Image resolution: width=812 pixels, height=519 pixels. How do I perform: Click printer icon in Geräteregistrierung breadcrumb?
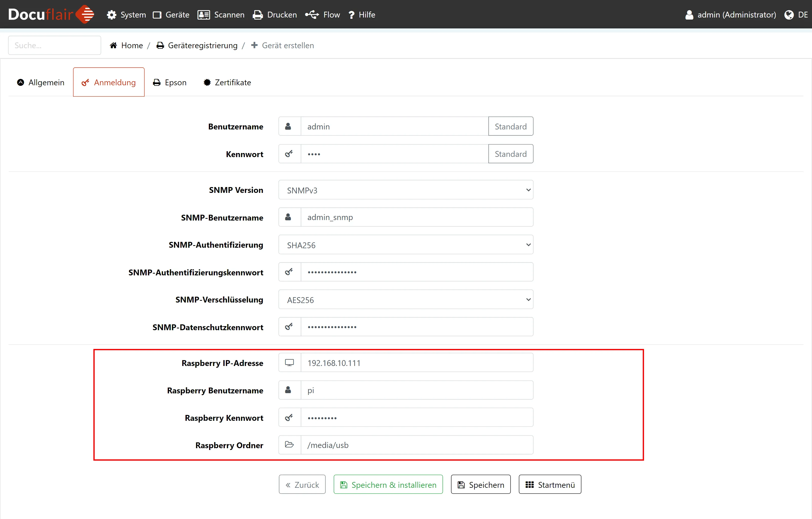pyautogui.click(x=160, y=45)
